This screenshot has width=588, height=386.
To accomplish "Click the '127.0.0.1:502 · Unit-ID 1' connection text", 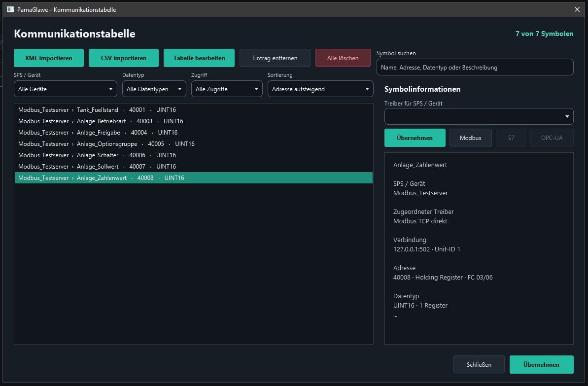I will pyautogui.click(x=427, y=249).
